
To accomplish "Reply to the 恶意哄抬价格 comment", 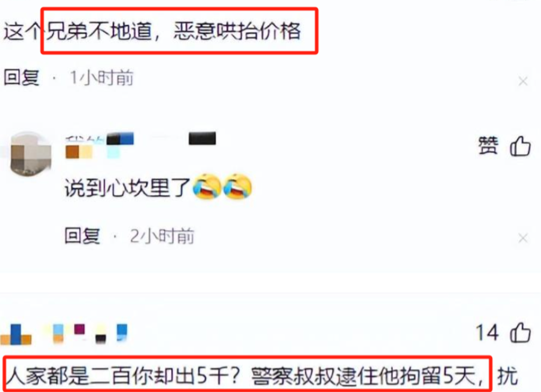I will pyautogui.click(x=22, y=78).
